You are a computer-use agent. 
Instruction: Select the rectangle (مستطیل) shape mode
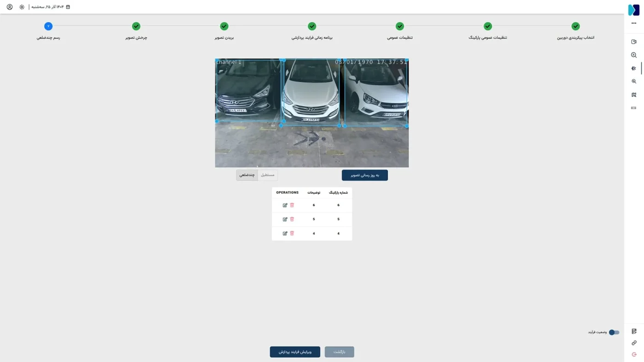[267, 175]
